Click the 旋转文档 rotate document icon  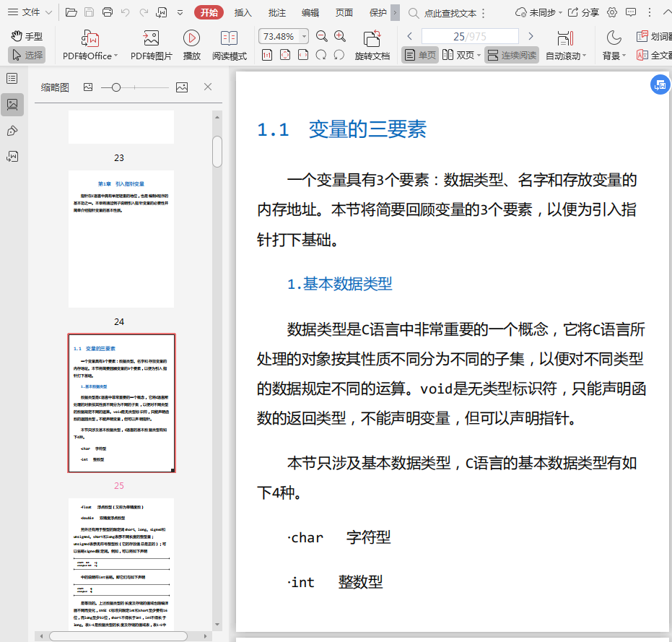point(372,38)
